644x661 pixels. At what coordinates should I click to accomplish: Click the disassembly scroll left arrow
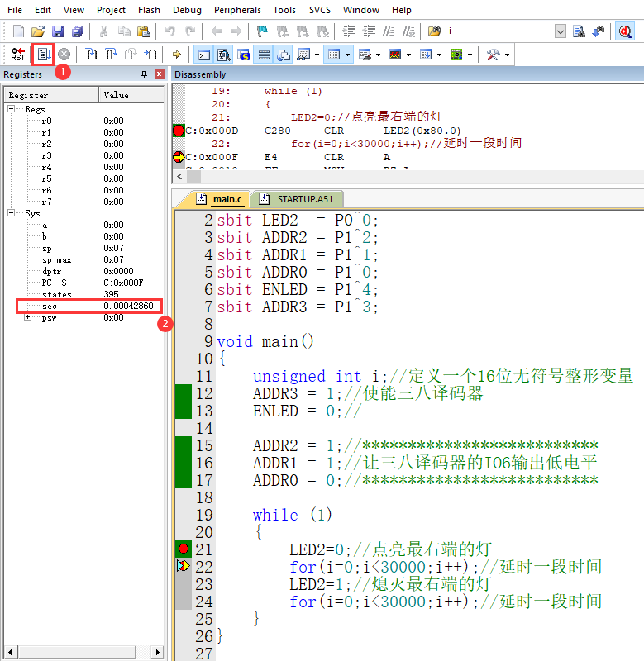pyautogui.click(x=180, y=176)
